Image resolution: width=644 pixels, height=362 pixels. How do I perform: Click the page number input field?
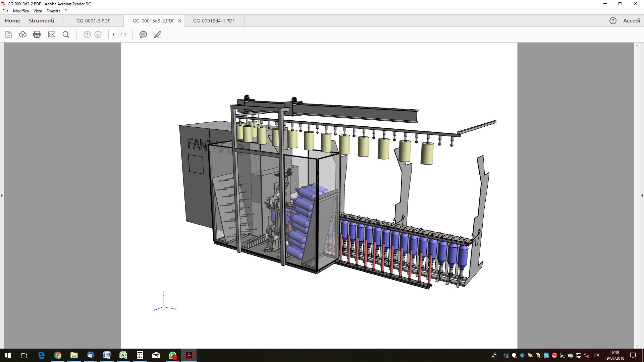113,35
